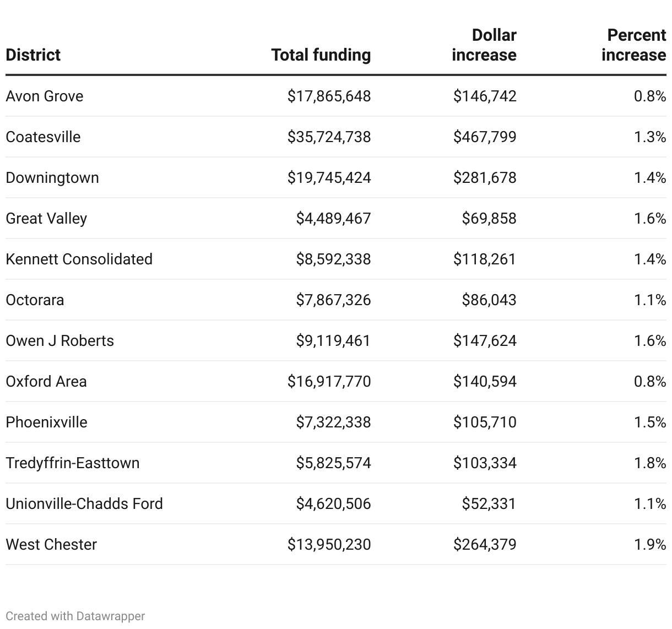Click the District column header
672x629 pixels.
pyautogui.click(x=33, y=55)
